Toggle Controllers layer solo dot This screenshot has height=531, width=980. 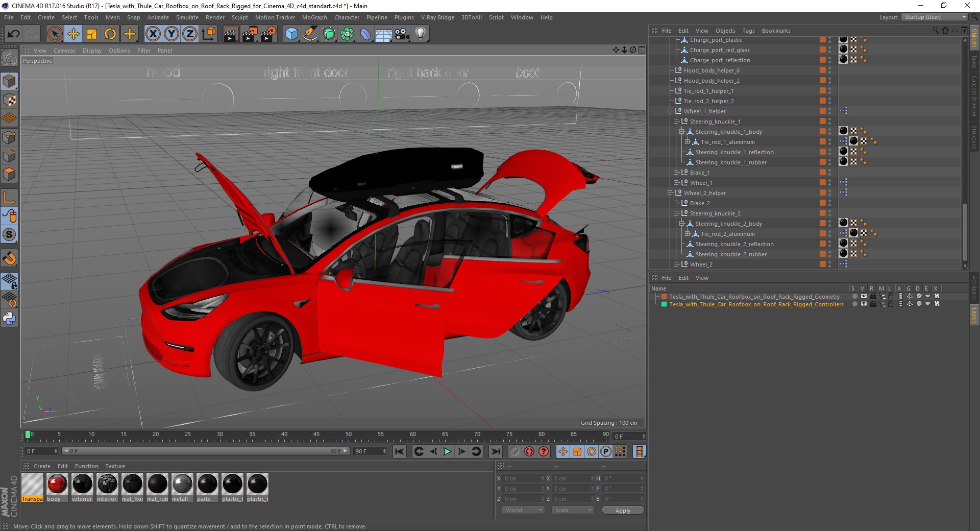coord(854,304)
